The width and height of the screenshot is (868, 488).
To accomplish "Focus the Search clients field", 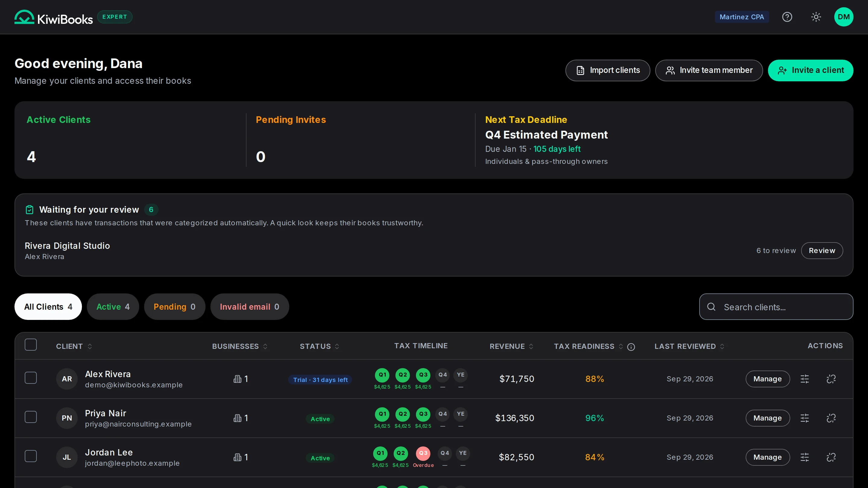I will (776, 307).
